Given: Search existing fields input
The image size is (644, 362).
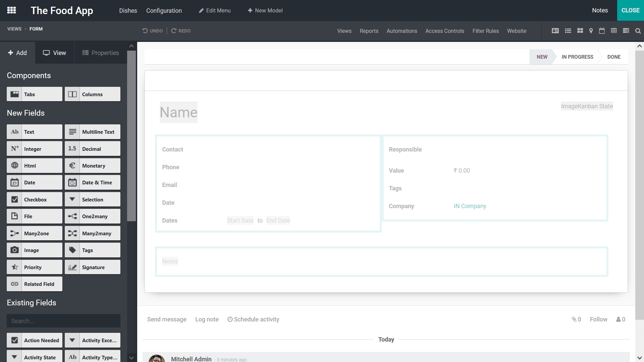Looking at the screenshot, I should (x=63, y=321).
